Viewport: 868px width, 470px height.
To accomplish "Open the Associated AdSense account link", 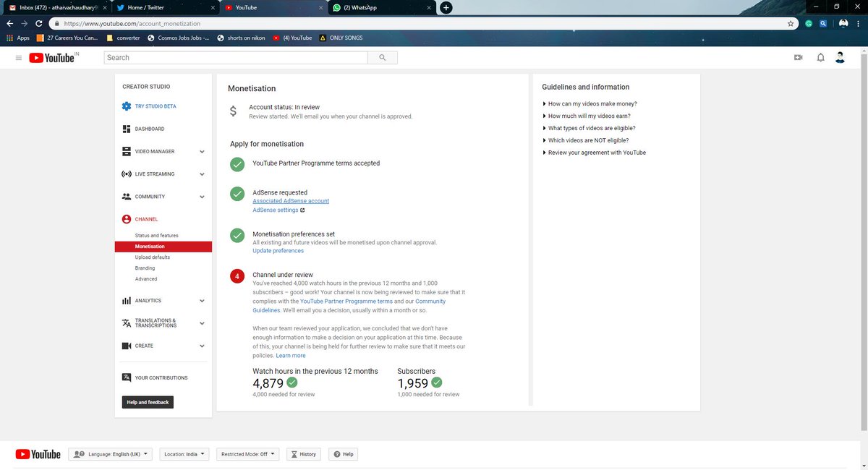I will click(291, 201).
